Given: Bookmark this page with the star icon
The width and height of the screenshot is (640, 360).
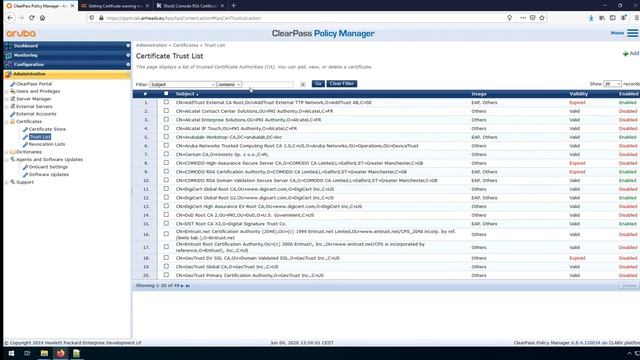Looking at the screenshot, I should 542,18.
